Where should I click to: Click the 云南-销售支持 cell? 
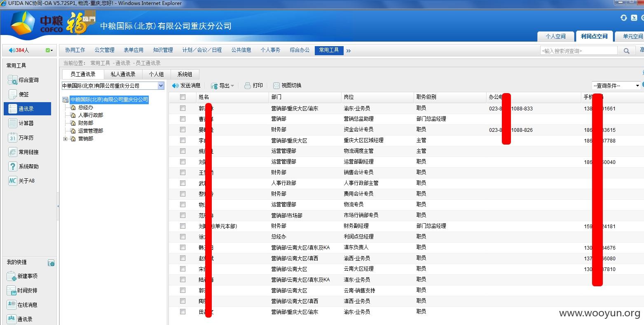pos(359,290)
